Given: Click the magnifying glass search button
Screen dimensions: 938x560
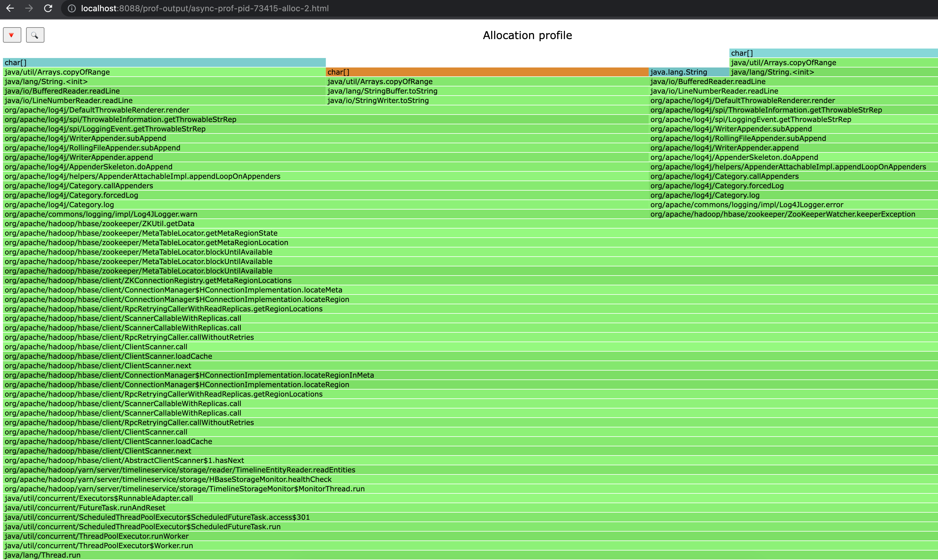Looking at the screenshot, I should (x=35, y=35).
